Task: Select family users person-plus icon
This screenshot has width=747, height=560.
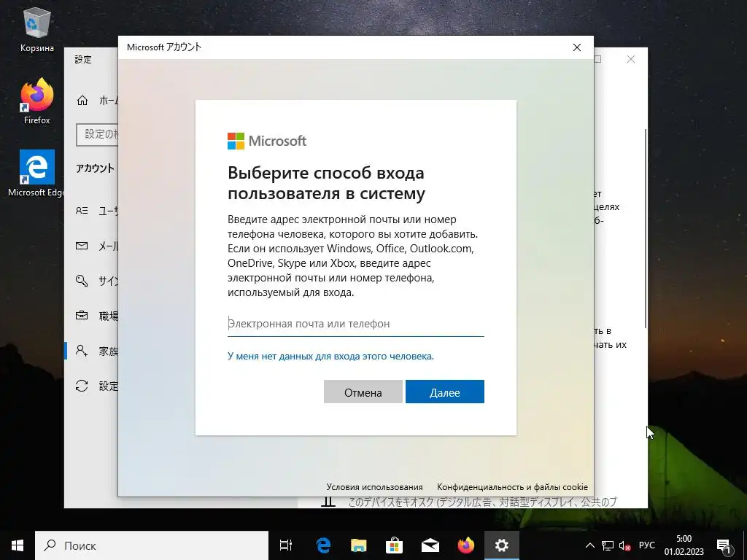Action: pos(82,351)
